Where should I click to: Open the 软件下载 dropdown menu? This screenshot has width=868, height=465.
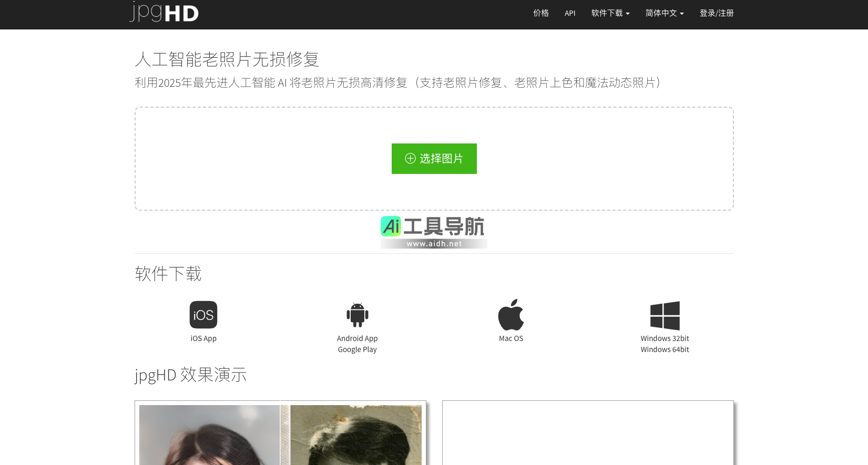pos(610,13)
